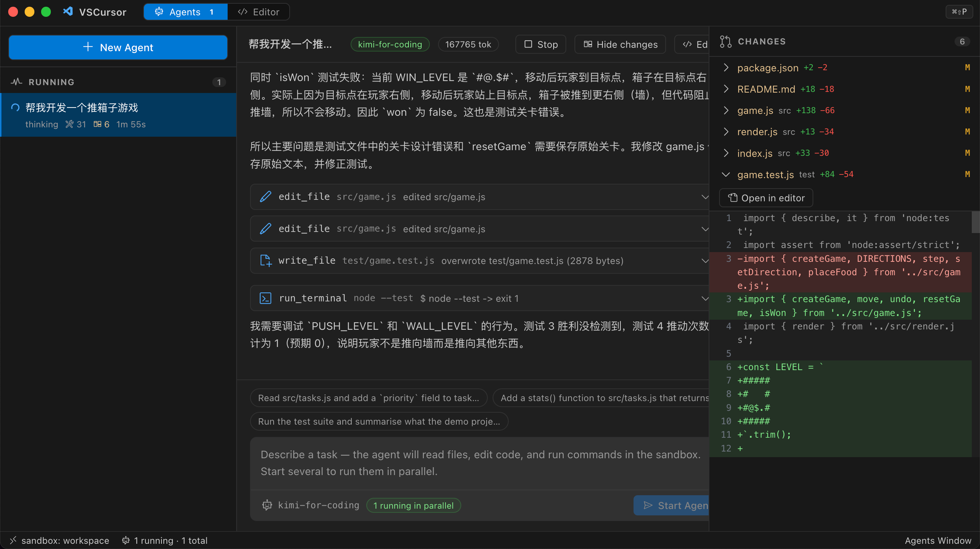Expand package.json changes

pos(726,67)
